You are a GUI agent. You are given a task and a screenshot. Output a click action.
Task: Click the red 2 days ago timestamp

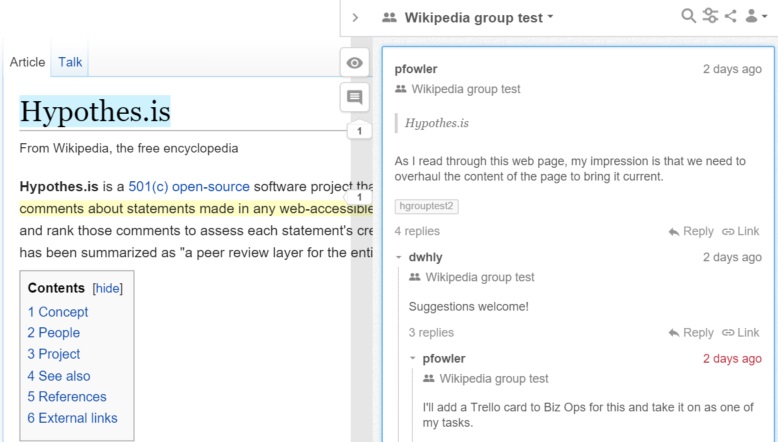732,359
